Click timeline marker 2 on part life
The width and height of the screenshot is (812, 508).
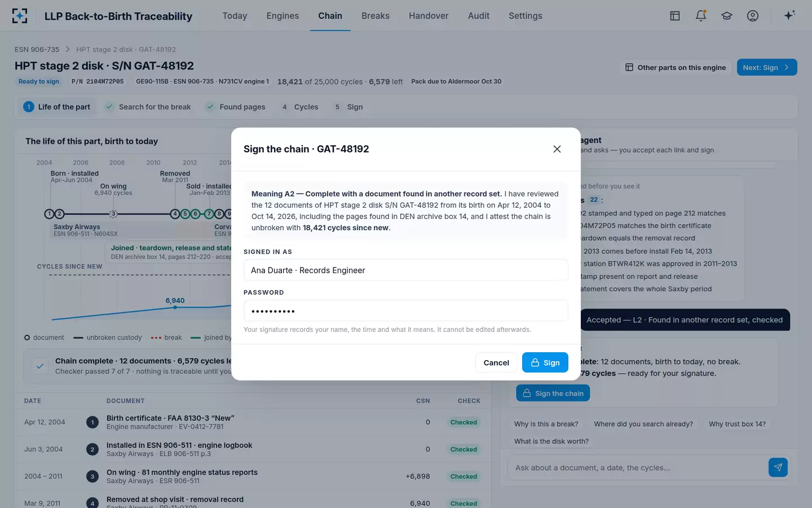pyautogui.click(x=59, y=214)
